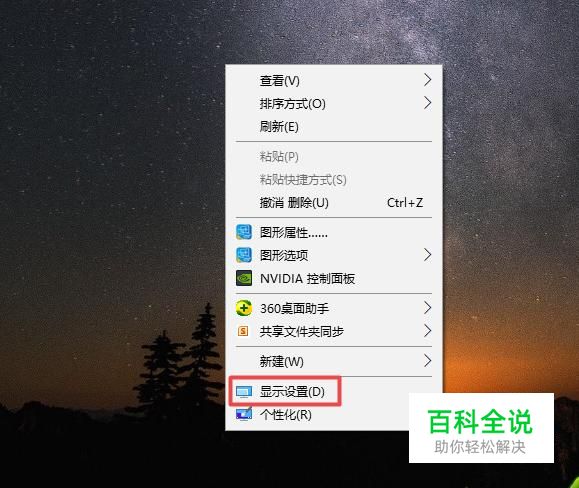
Task: Expand the 查看(V) submenu arrow
Action: (x=427, y=80)
